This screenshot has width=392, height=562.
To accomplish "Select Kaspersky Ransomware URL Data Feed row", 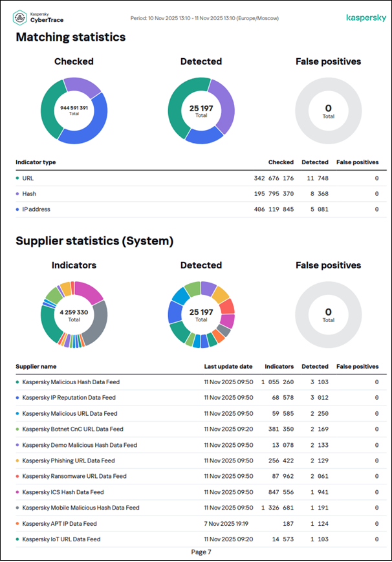I will pos(201,477).
